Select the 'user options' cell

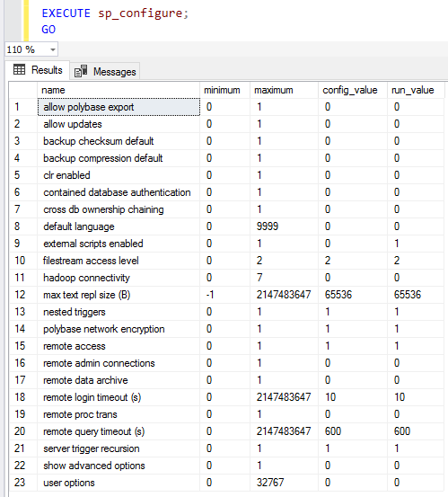(119, 483)
